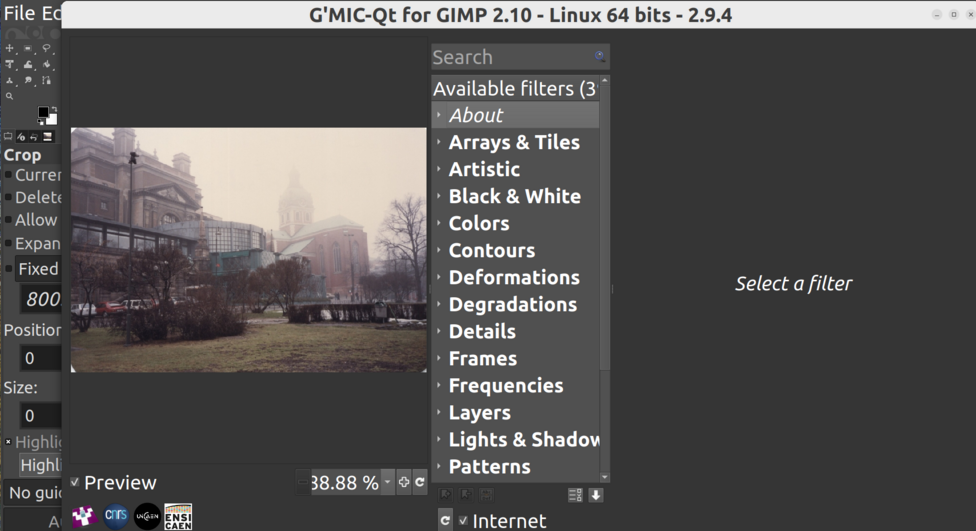Toggle Expand from center crop option
Image resolution: width=976 pixels, height=531 pixels.
click(x=8, y=243)
